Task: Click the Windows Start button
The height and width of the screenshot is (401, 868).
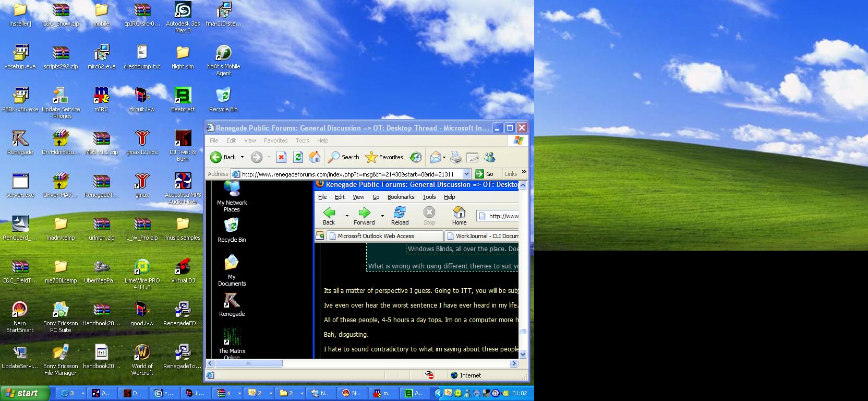Action: [24, 393]
